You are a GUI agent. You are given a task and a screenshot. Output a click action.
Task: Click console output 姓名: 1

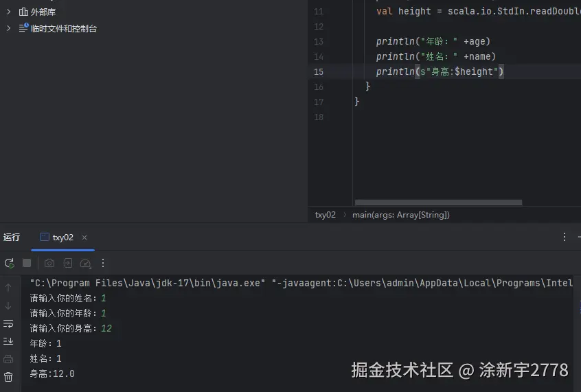(x=45, y=358)
